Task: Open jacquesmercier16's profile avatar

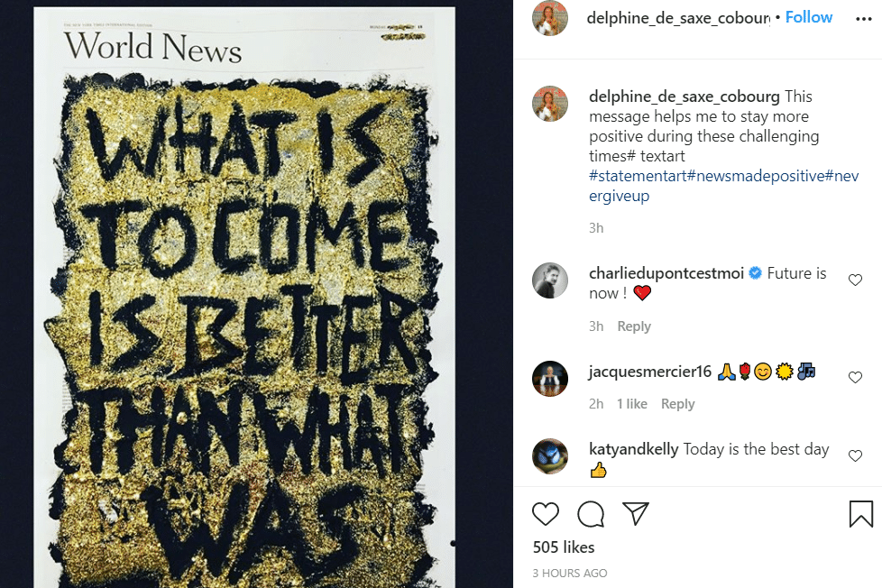Action: (x=549, y=378)
